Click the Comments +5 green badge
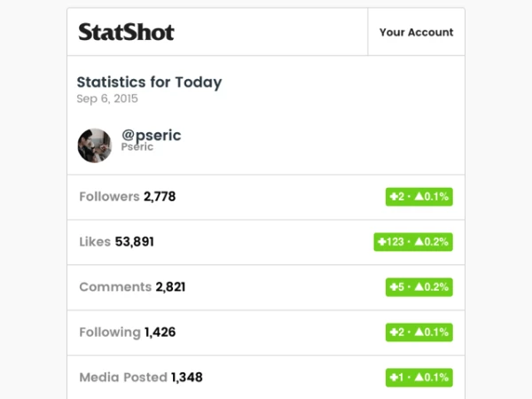Viewport: 532px width, 399px height. (419, 287)
